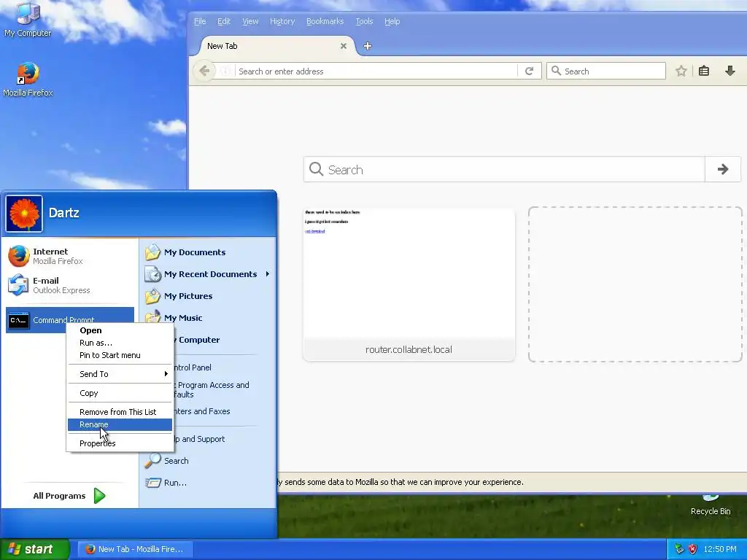
Task: Choose Copy in the context menu
Action: point(120,393)
